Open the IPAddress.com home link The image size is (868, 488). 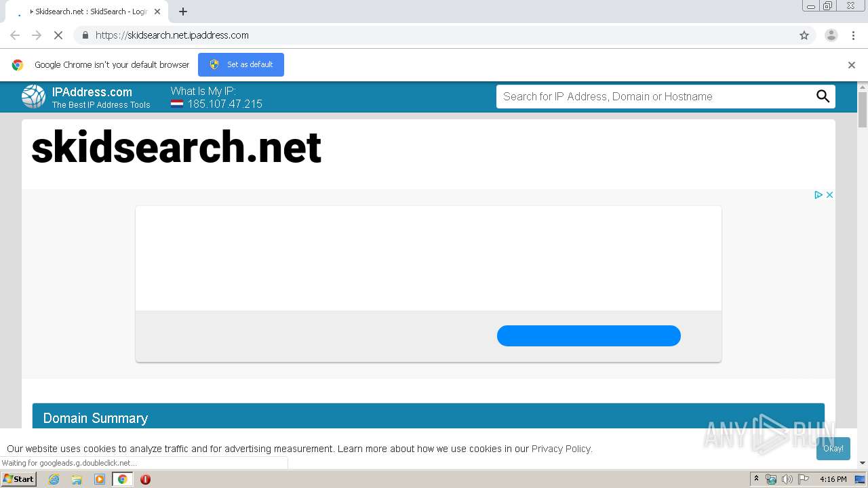[92, 92]
